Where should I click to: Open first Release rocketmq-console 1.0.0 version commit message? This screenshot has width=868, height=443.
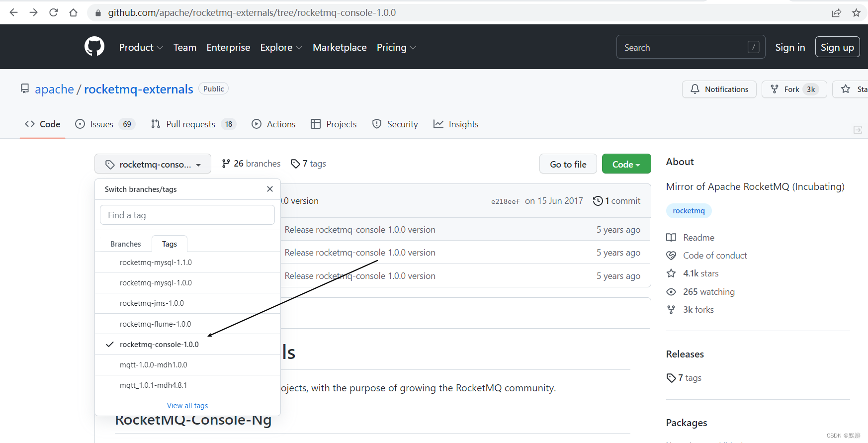pos(360,230)
